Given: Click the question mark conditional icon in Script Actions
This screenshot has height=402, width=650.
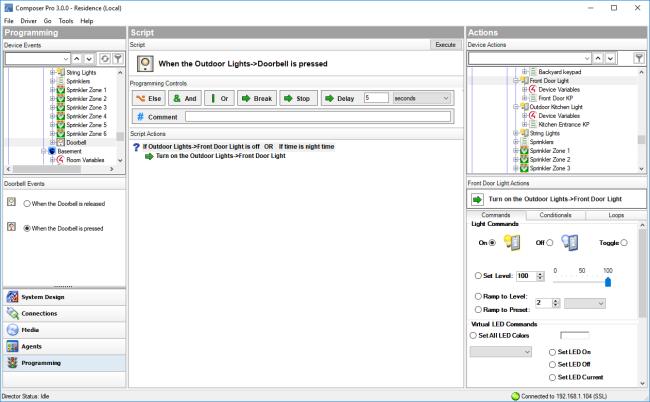Looking at the screenshot, I should (136, 147).
